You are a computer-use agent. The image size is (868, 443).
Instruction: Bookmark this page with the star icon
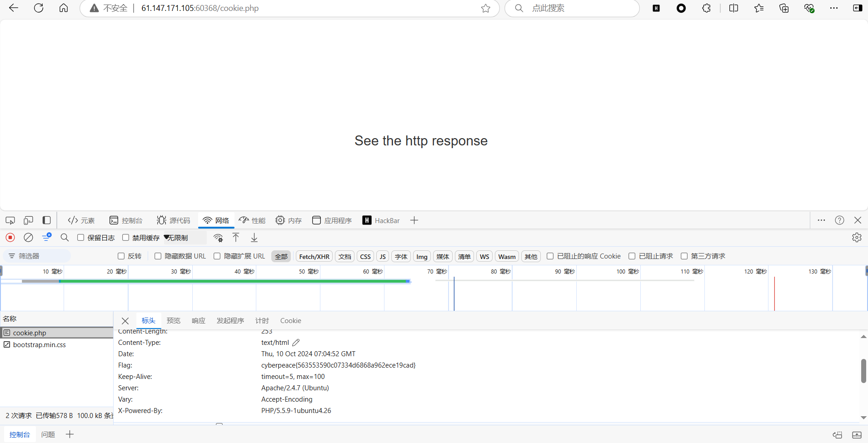coord(486,8)
